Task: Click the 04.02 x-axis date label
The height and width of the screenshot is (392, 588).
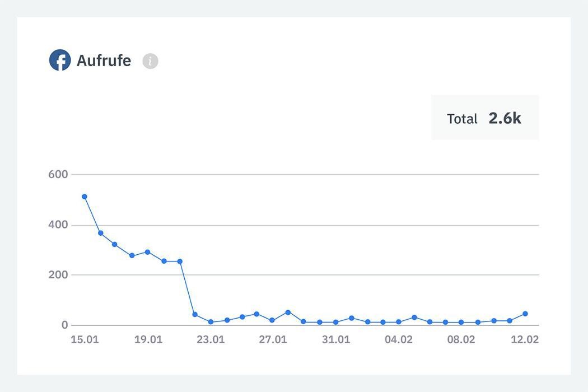Action: 399,339
